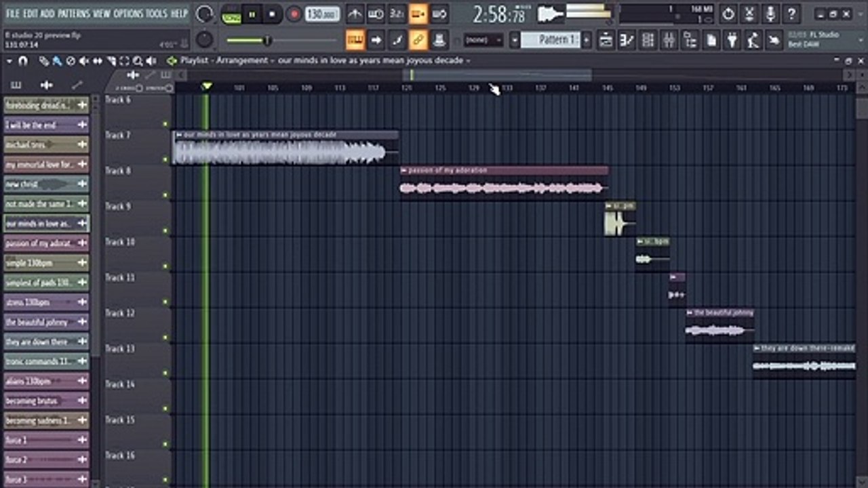Screen dimensions: 868x488
Task: Pause playback with the pause button
Action: [252, 14]
